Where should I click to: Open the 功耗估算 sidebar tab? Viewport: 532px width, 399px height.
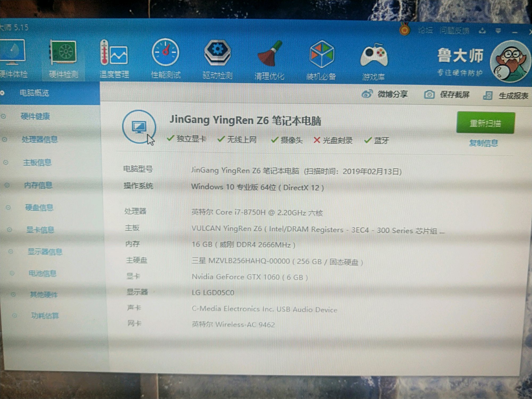pyautogui.click(x=45, y=315)
